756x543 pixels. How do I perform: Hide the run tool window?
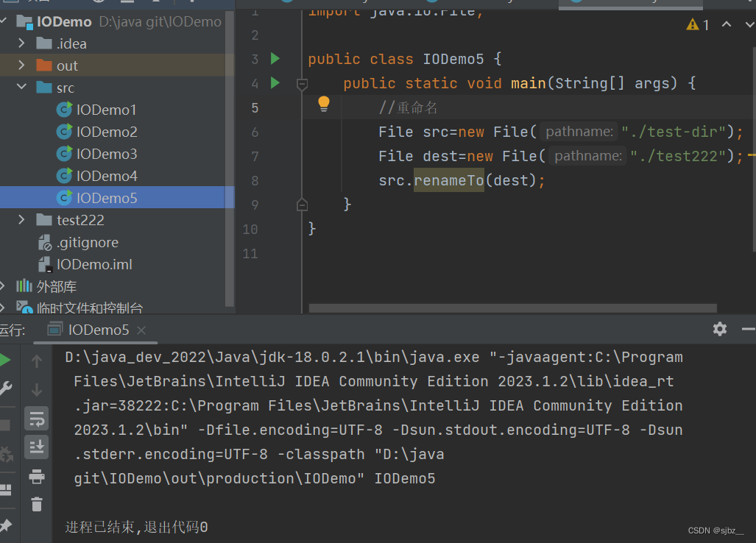point(749,329)
